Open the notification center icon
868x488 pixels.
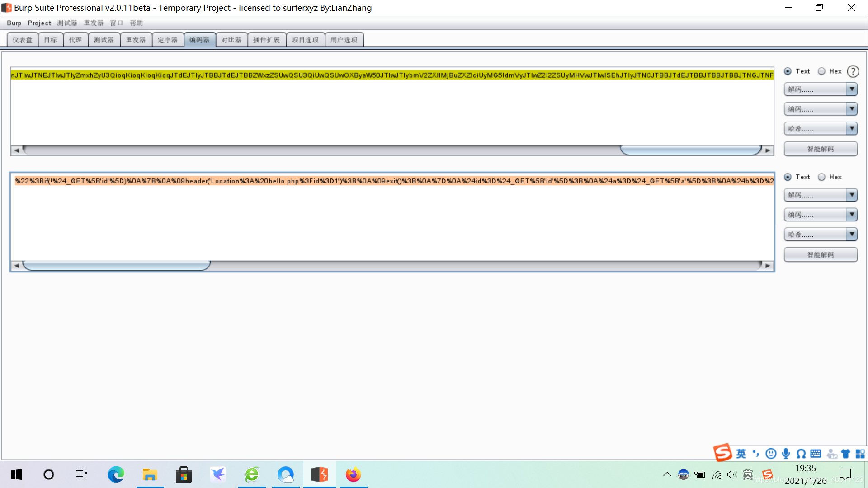pyautogui.click(x=845, y=474)
